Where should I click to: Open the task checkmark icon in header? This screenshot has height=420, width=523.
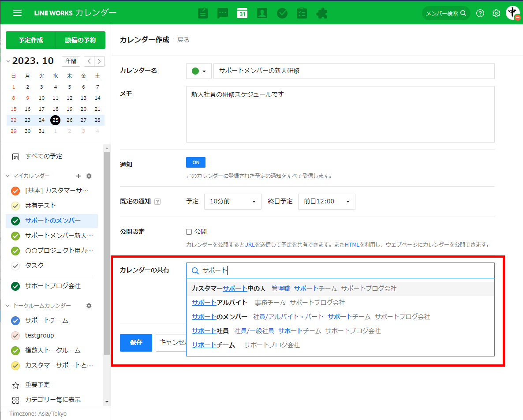coord(282,13)
